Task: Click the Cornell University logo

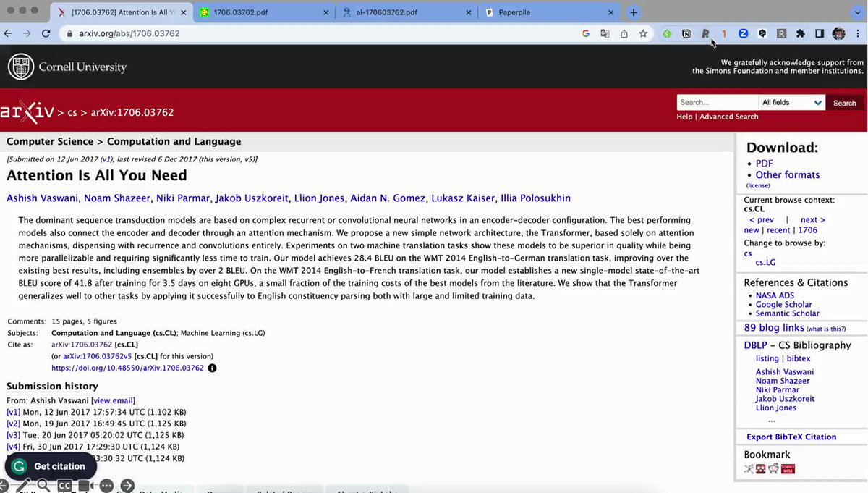Action: click(x=67, y=67)
